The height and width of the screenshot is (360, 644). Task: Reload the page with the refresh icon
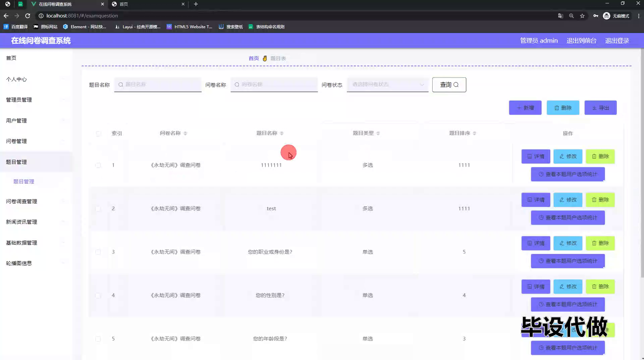pyautogui.click(x=28, y=16)
